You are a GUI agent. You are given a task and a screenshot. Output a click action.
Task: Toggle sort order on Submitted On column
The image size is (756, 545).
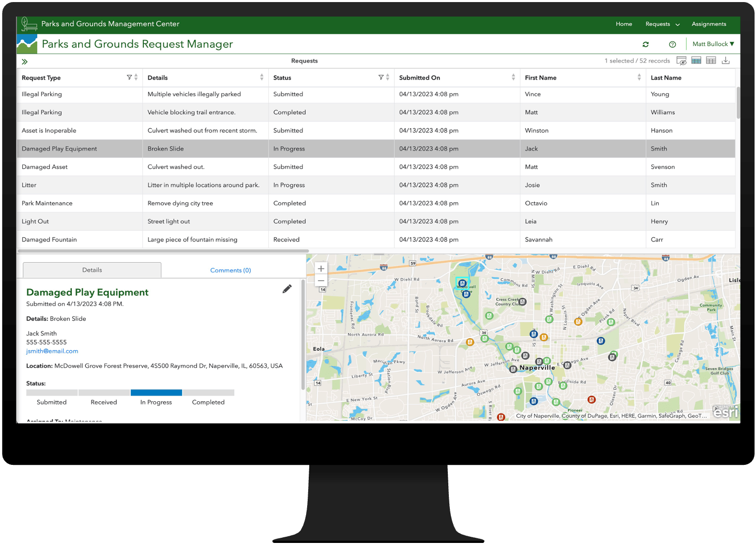coord(512,77)
